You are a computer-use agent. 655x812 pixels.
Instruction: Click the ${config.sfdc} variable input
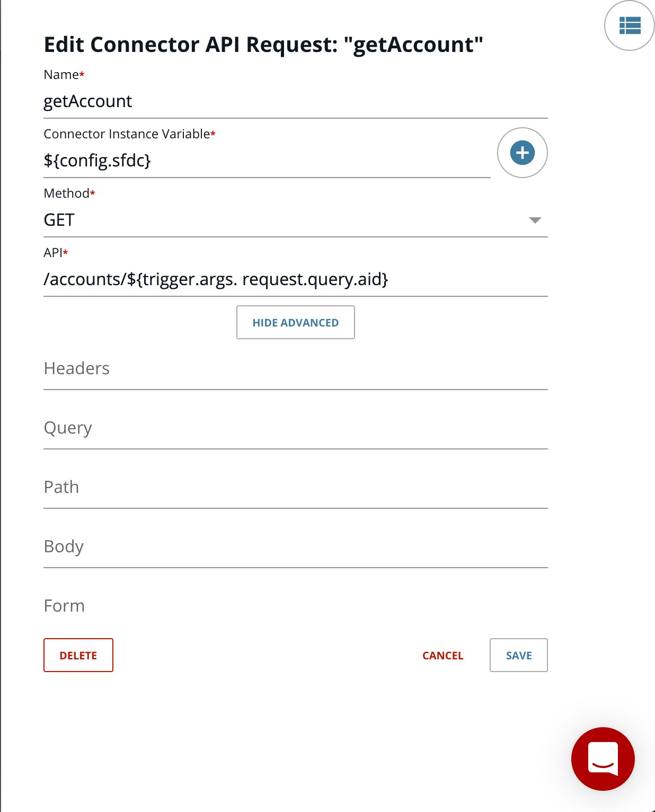click(x=267, y=161)
